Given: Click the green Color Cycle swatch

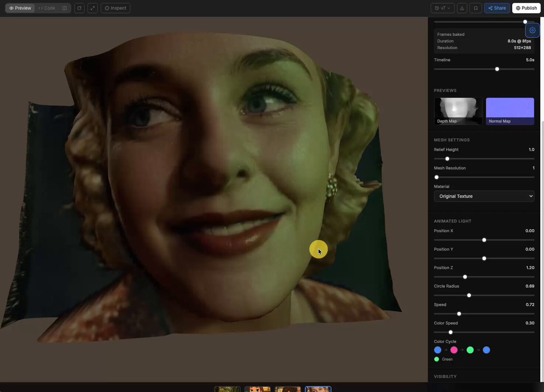Looking at the screenshot, I should [x=470, y=350].
